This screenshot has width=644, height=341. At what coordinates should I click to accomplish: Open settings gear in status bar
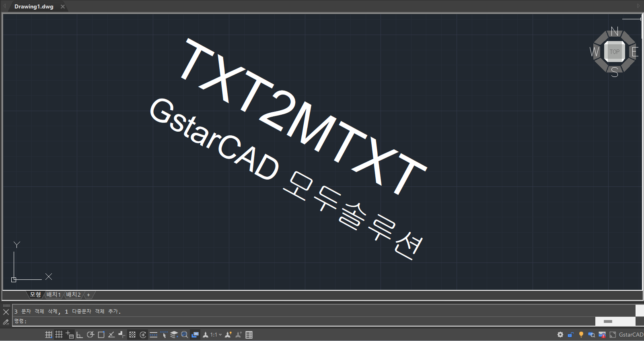(560, 335)
